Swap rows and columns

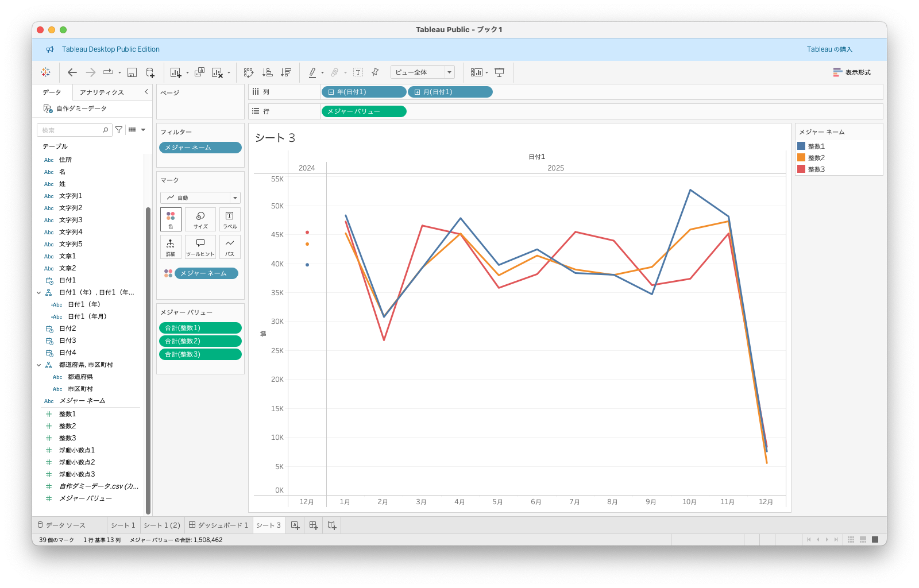pos(248,72)
